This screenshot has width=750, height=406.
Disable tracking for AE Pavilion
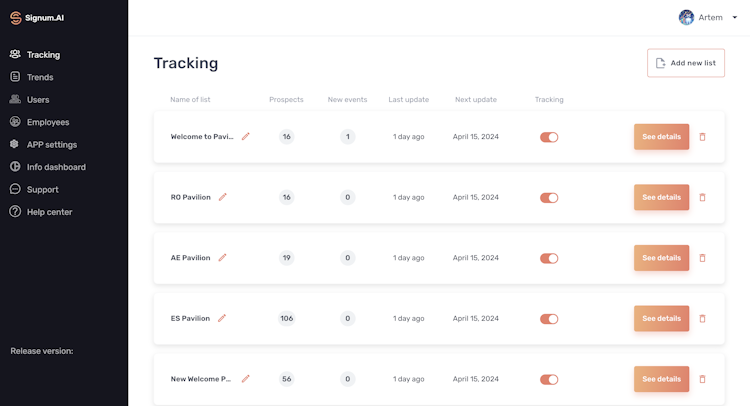coord(549,258)
